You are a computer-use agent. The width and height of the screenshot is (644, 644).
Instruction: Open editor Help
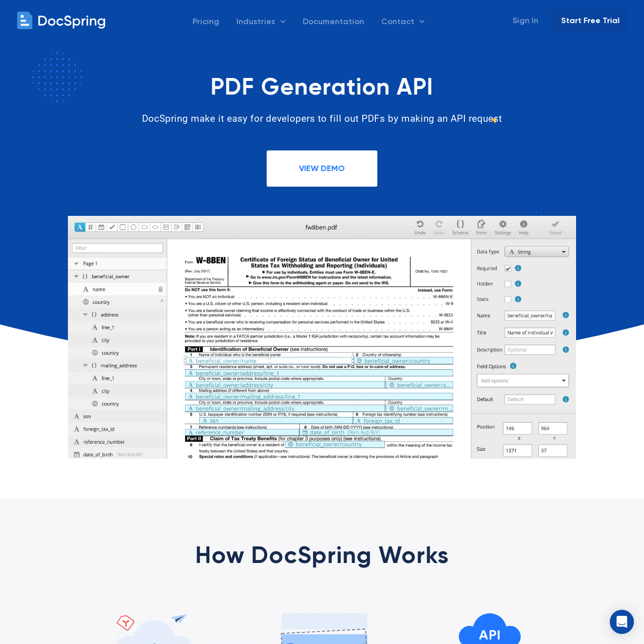click(x=524, y=227)
